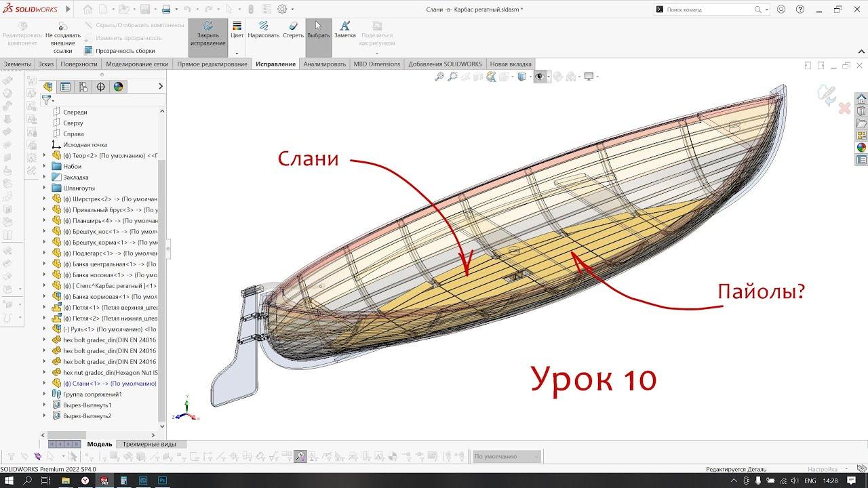Viewport: 868px width, 488px height.
Task: Open the Appearances pane in the task pane
Action: click(x=861, y=148)
